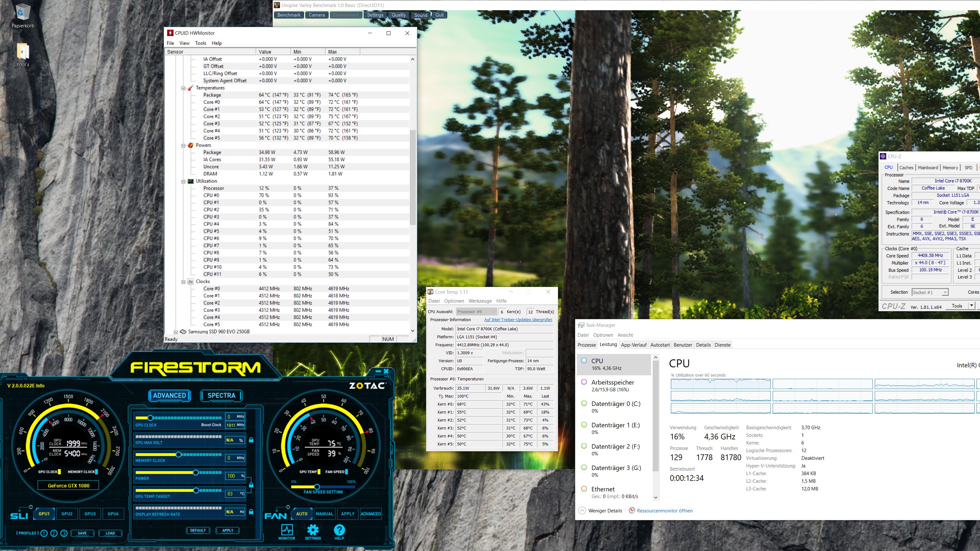The height and width of the screenshot is (551, 980).
Task: Collapse the Powers group in HWMonitor
Action: point(183,146)
